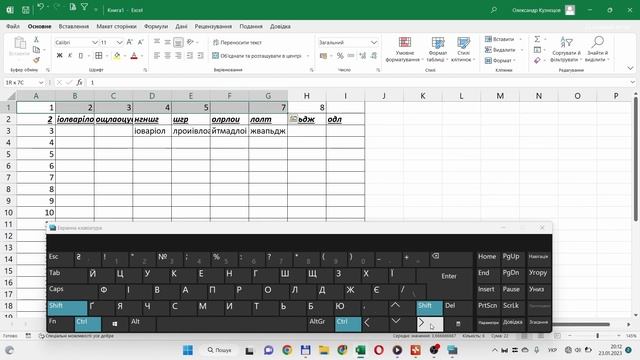This screenshot has height=360, width=640.
Task: Toggle Underline formatting button
Action: tap(80, 56)
